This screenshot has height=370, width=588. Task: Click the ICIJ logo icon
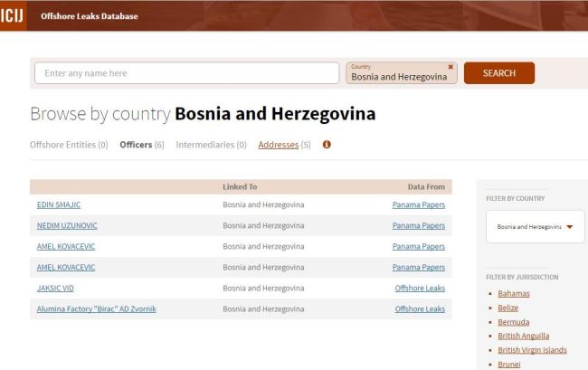13,14
